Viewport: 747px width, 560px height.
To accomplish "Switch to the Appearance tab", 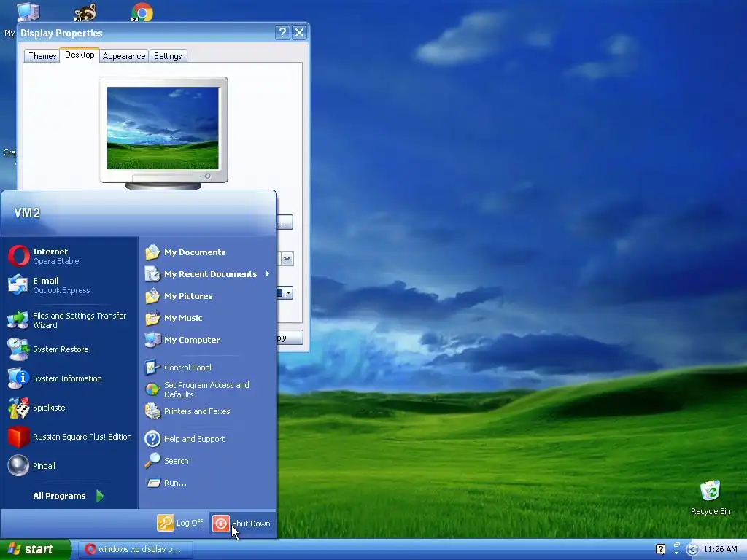I will 124,56.
